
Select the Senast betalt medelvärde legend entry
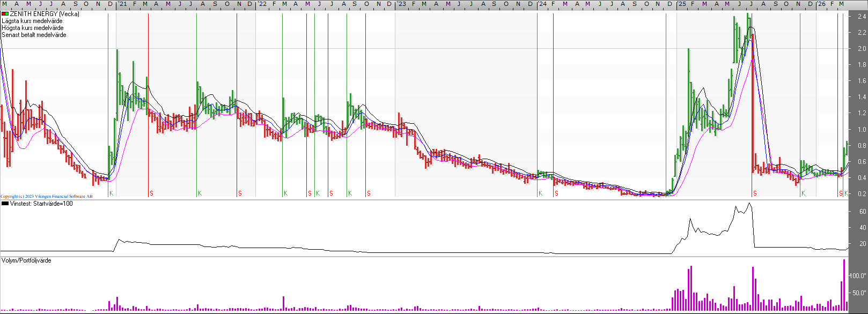pos(34,35)
